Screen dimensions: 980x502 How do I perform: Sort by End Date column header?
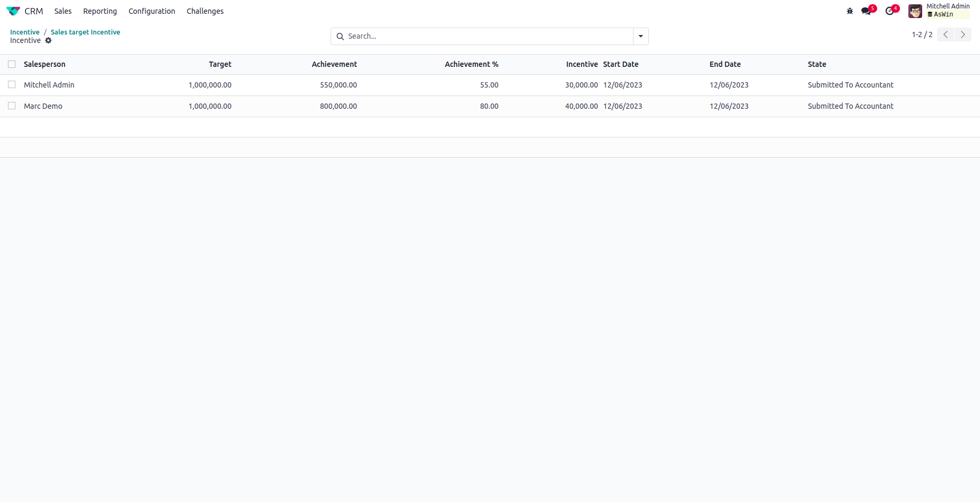pos(725,64)
